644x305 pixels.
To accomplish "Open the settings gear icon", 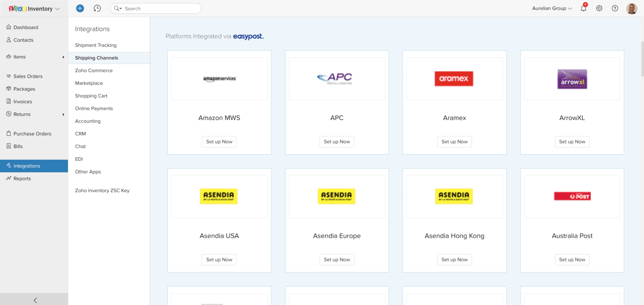I will (x=599, y=8).
